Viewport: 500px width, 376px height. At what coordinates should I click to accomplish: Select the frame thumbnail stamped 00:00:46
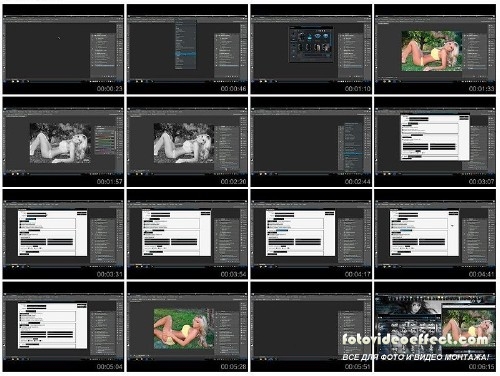tap(187, 49)
